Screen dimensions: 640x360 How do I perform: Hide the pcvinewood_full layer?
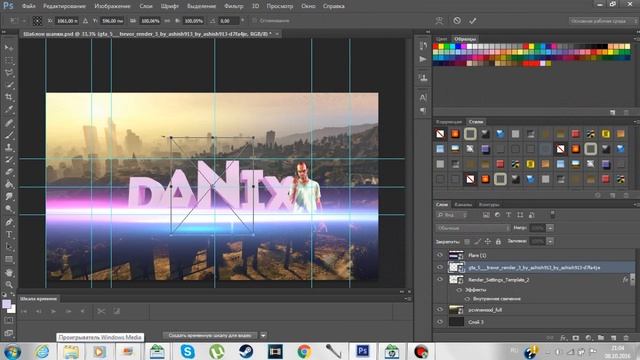[x=440, y=309]
